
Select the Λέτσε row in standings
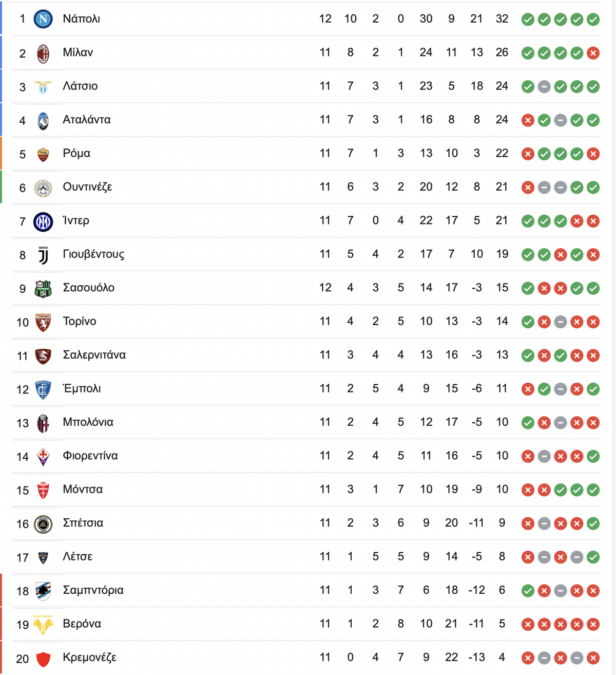pos(306,557)
